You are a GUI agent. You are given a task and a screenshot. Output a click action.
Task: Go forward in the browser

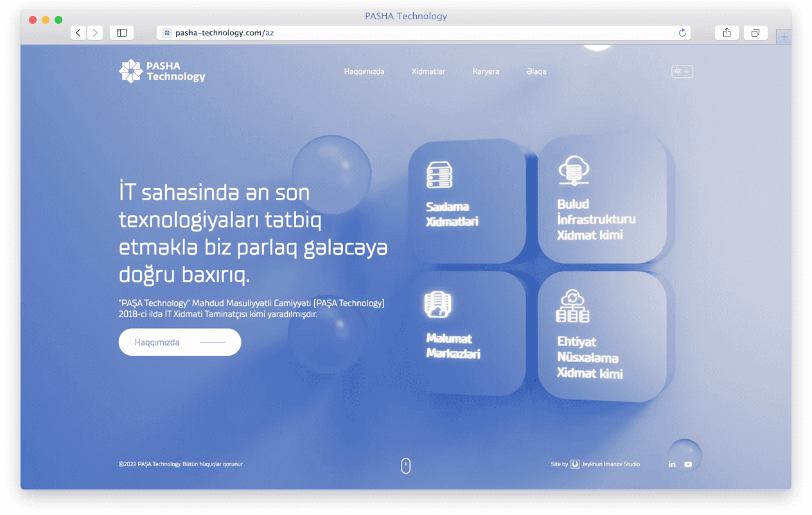click(x=95, y=33)
